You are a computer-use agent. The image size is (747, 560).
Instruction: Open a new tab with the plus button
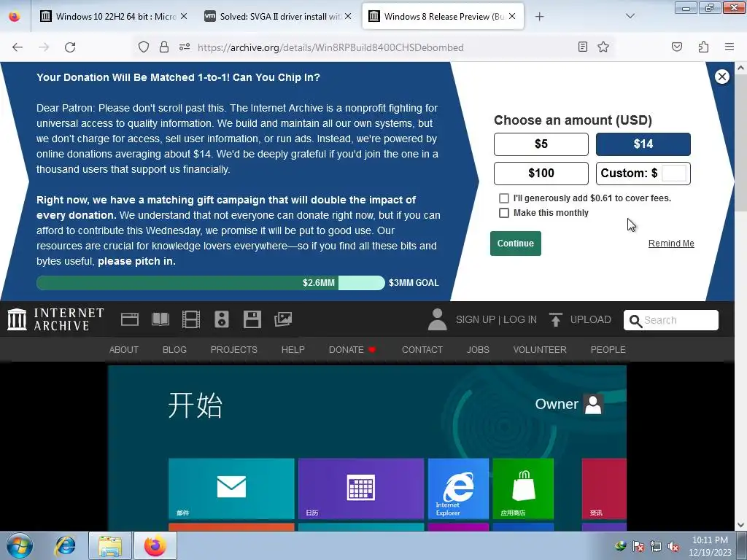[x=539, y=17]
